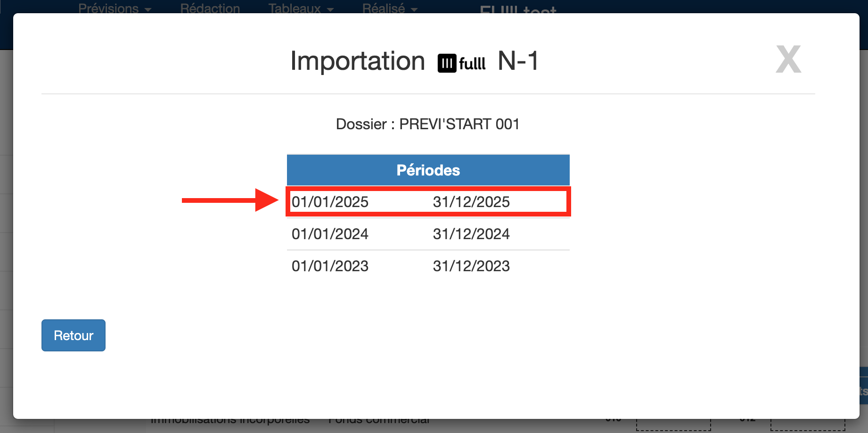Pick the period ending 31/12/2024
This screenshot has height=433, width=868.
tap(471, 234)
